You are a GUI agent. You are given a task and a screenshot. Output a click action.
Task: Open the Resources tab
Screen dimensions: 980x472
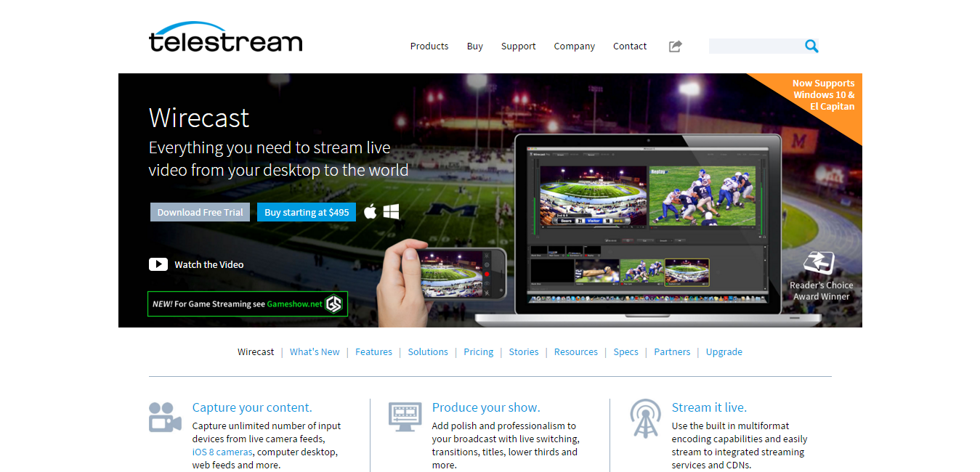tap(576, 351)
